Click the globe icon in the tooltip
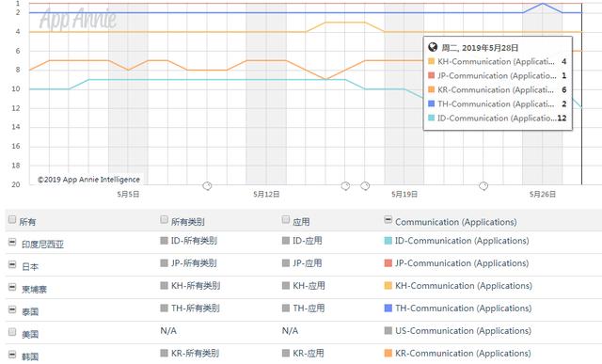This screenshot has height=364, width=602. pyautogui.click(x=433, y=47)
